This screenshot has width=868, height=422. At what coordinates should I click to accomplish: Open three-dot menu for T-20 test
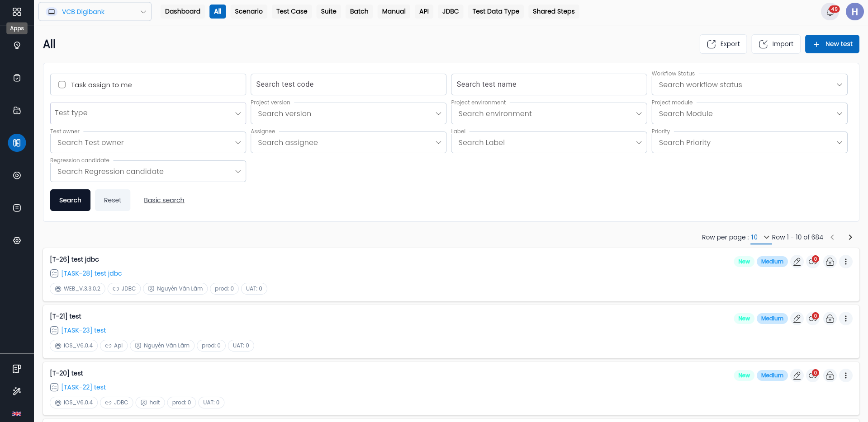(x=846, y=375)
